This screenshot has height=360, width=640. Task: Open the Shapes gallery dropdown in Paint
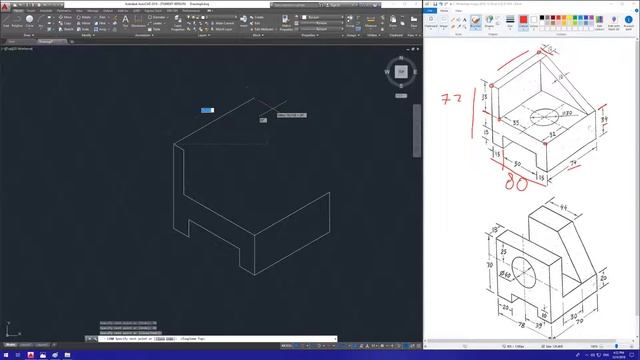pyautogui.click(x=489, y=22)
